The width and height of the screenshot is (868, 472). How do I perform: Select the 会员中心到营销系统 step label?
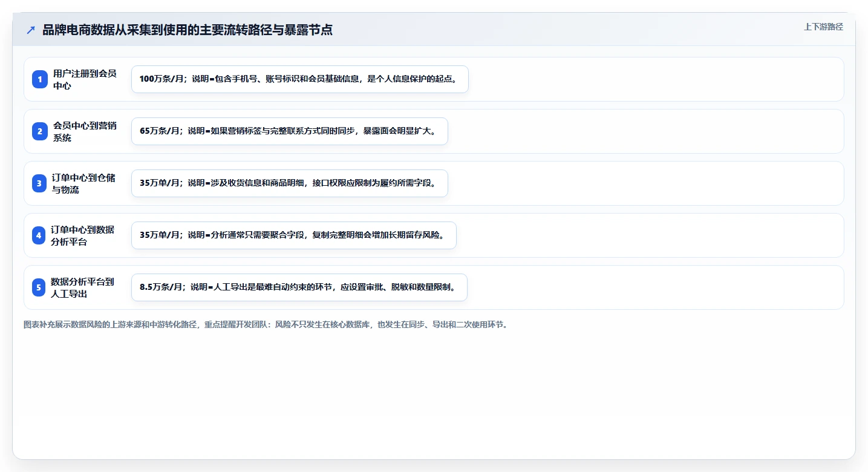[x=85, y=131]
